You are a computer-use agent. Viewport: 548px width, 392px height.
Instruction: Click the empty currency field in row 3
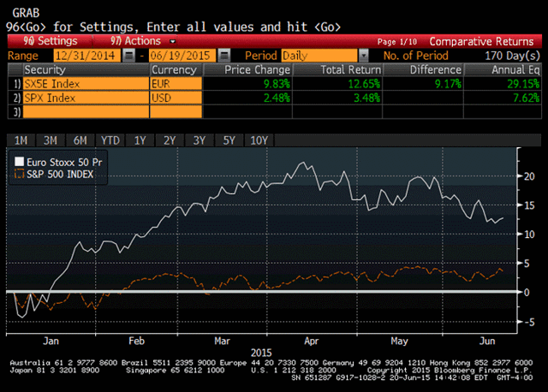[176, 112]
